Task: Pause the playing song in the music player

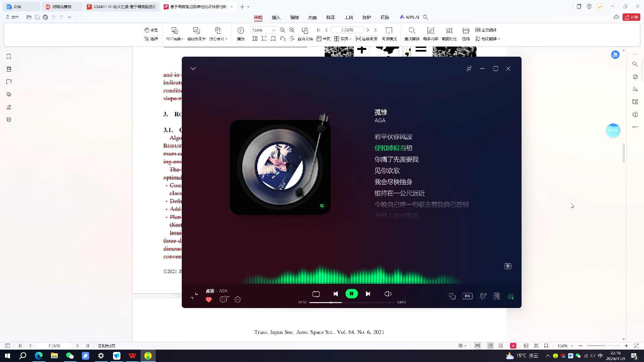Action: click(x=352, y=294)
